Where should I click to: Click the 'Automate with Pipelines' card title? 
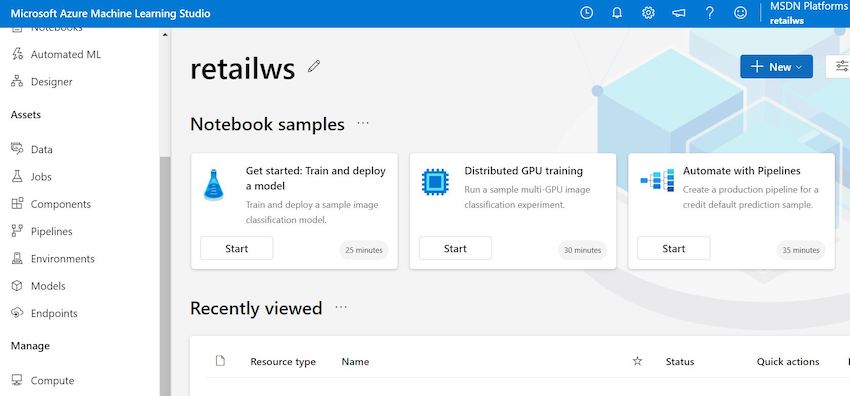(x=742, y=171)
